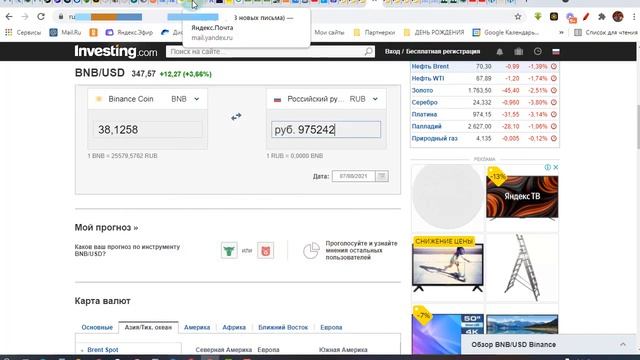Open the Нефть WTI quote

click(x=428, y=78)
